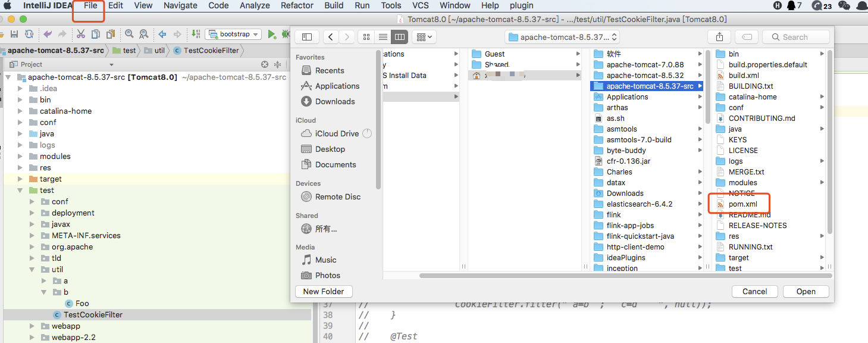Open the Analyze menu

(x=255, y=5)
